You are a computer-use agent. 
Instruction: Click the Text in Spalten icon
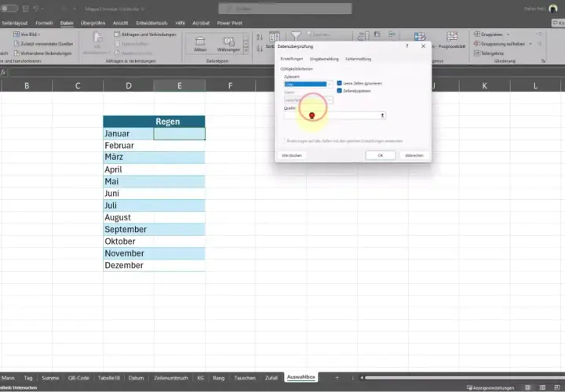(x=363, y=36)
